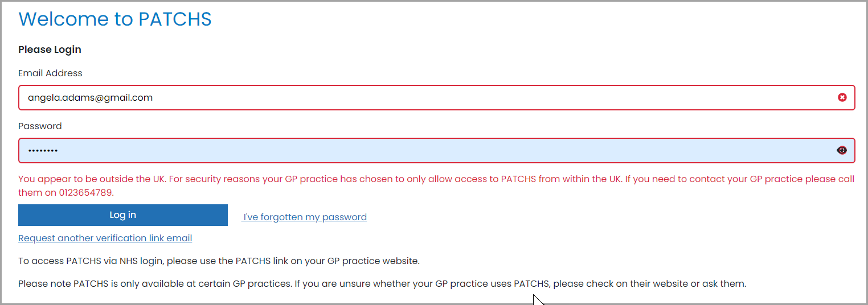Toggle password visibility with the eye icon
The width and height of the screenshot is (868, 305).
[842, 150]
